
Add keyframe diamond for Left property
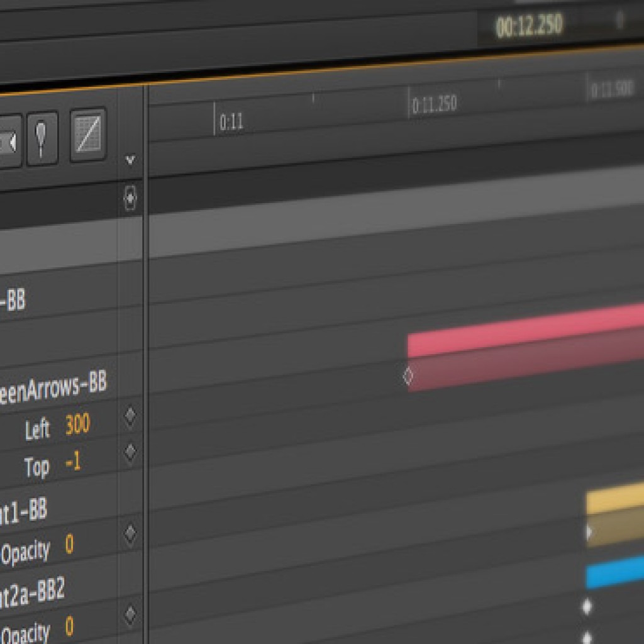(x=130, y=416)
